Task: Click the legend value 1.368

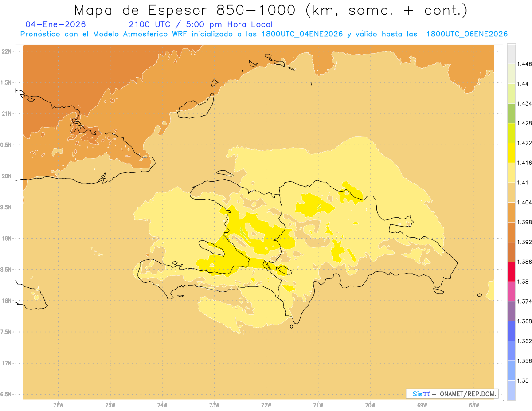Action: [x=524, y=321]
